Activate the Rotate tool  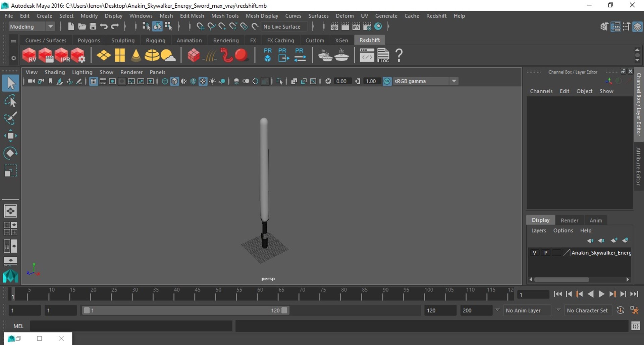coord(10,153)
